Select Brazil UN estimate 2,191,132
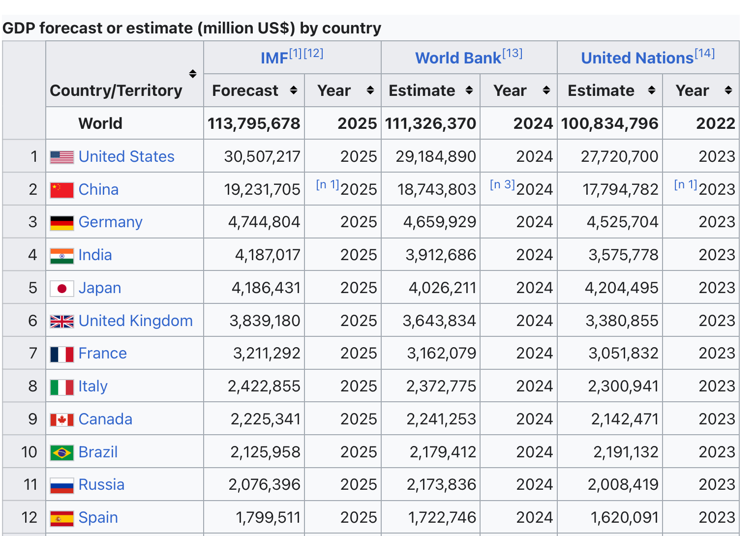756x536 pixels. (626, 452)
